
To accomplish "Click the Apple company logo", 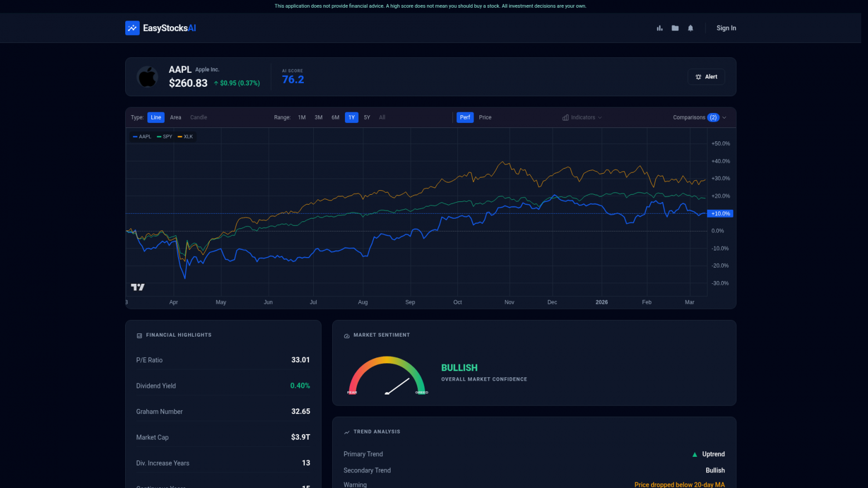I will pos(147,77).
